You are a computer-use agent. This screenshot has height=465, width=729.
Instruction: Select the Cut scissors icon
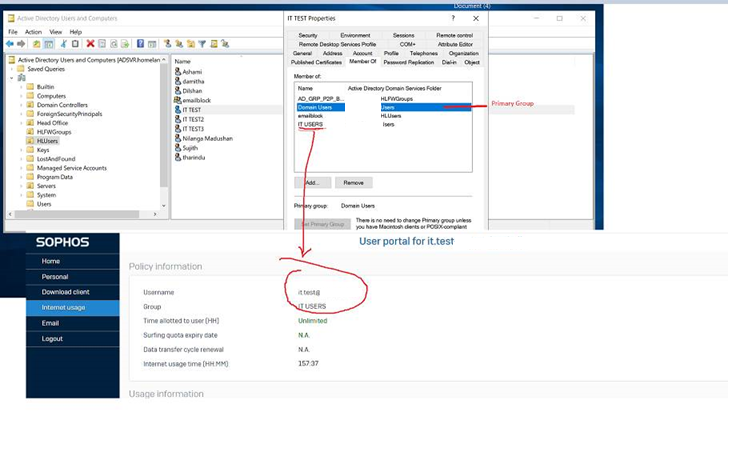pyautogui.click(x=64, y=44)
